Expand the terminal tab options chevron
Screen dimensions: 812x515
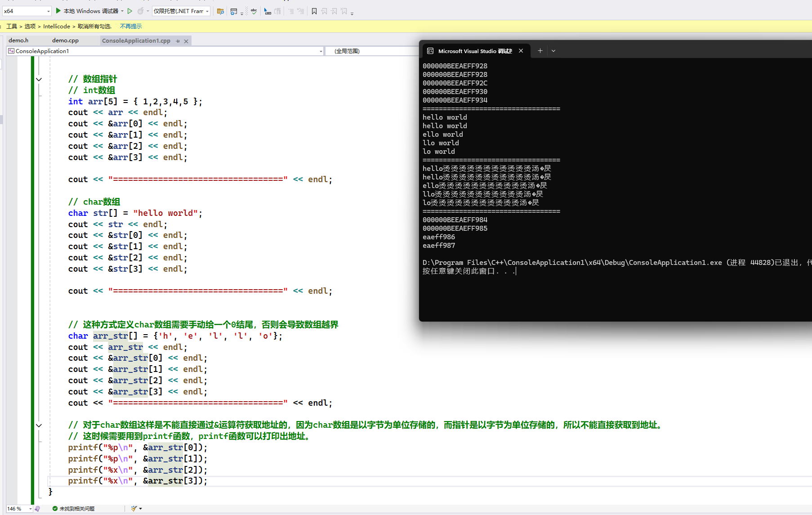pyautogui.click(x=553, y=51)
